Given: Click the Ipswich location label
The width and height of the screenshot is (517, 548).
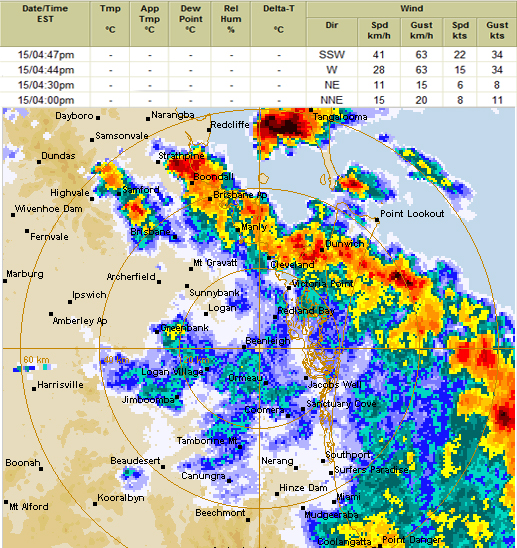Looking at the screenshot, I should click(89, 295).
